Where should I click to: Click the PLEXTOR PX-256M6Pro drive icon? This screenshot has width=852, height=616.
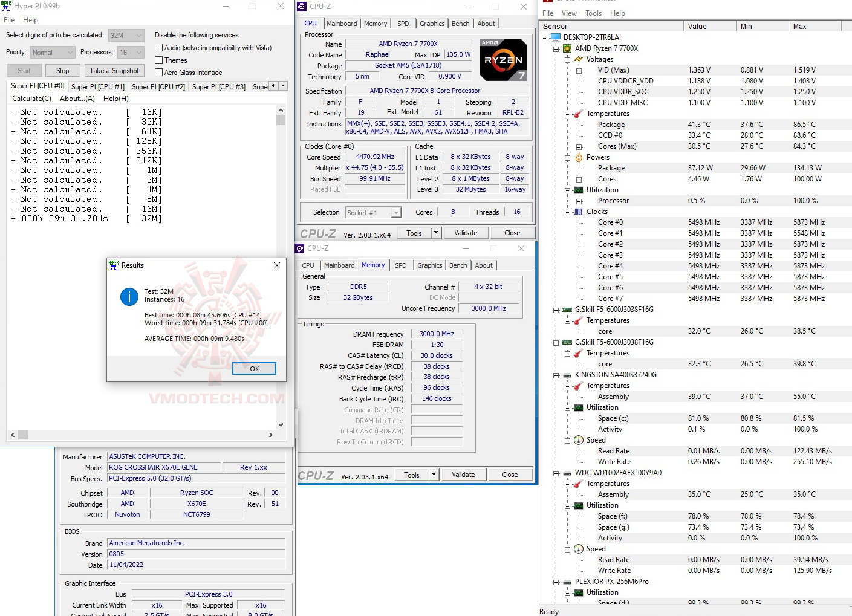click(x=567, y=582)
